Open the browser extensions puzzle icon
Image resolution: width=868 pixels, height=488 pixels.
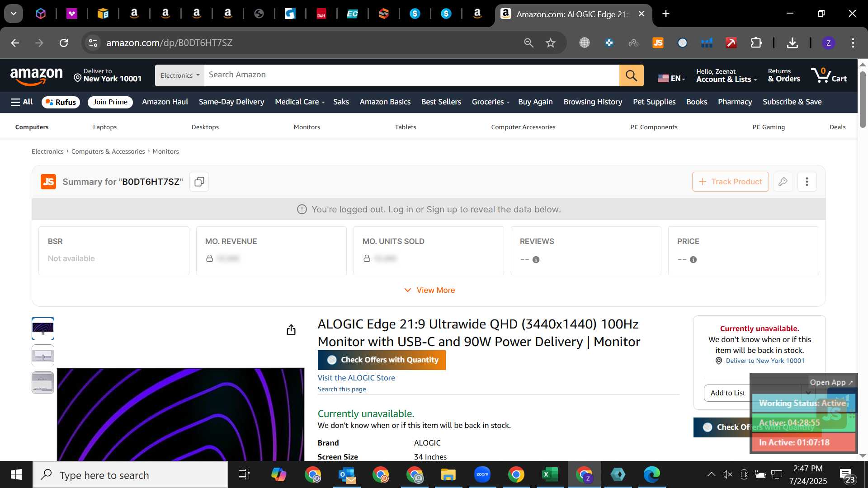click(x=756, y=43)
